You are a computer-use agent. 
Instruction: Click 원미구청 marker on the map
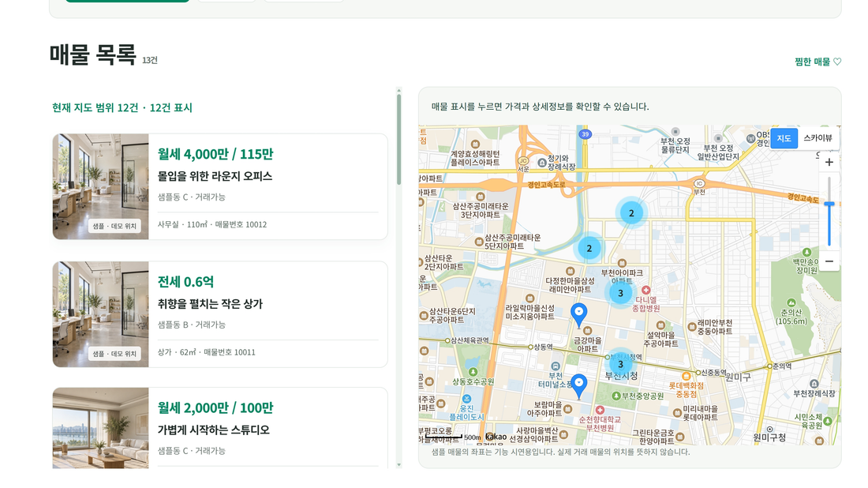point(769,430)
